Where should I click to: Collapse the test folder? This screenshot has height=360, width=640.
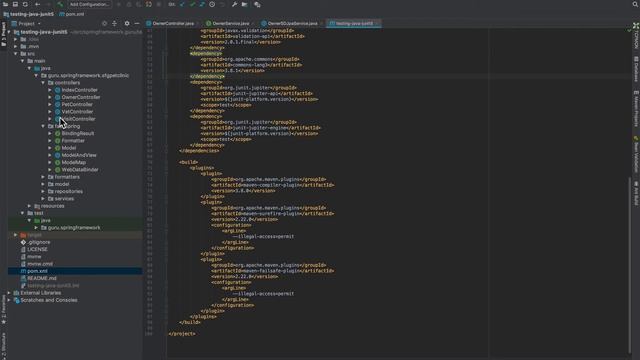[x=22, y=213]
